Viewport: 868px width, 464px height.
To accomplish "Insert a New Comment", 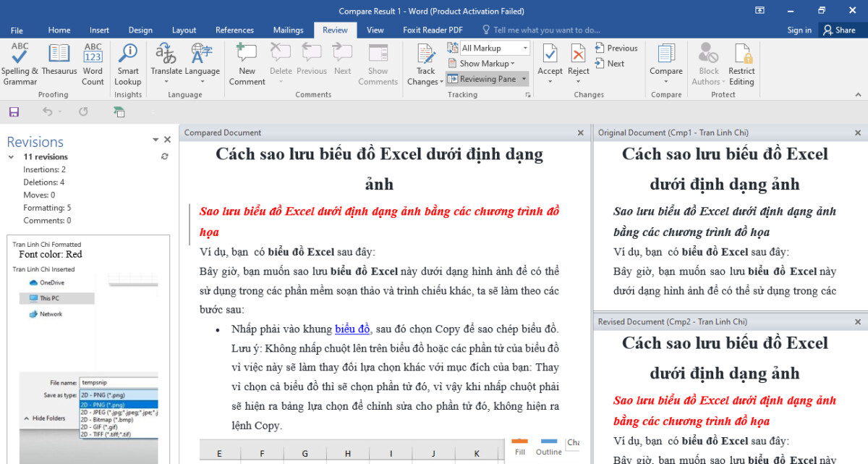I will click(247, 64).
